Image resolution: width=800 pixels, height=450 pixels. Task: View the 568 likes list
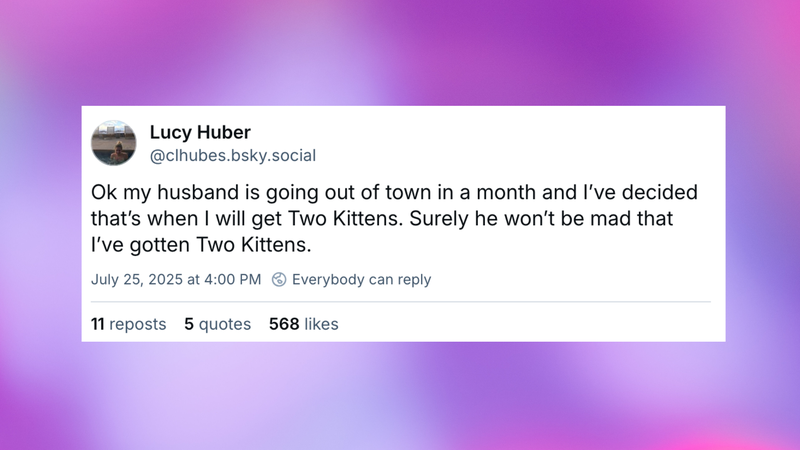point(303,324)
